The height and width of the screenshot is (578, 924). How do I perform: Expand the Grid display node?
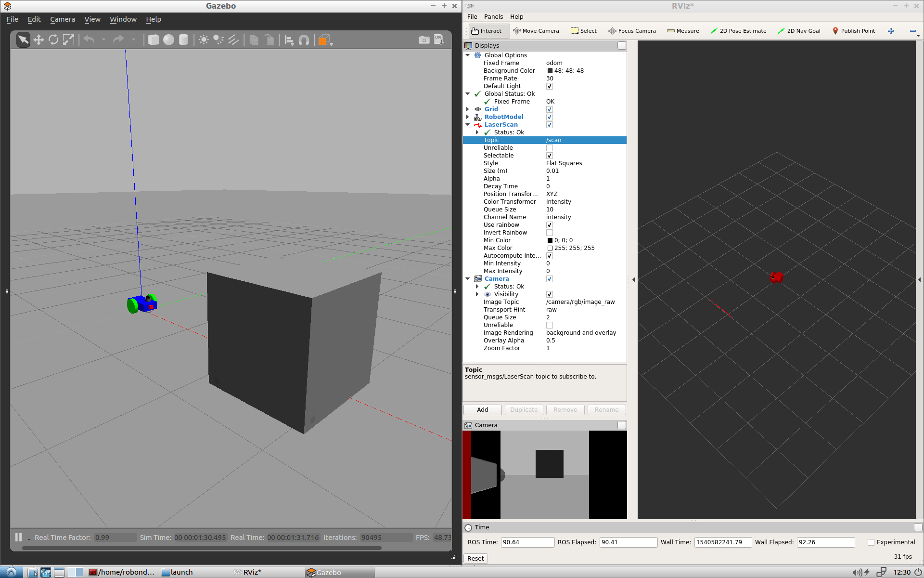[x=468, y=109]
